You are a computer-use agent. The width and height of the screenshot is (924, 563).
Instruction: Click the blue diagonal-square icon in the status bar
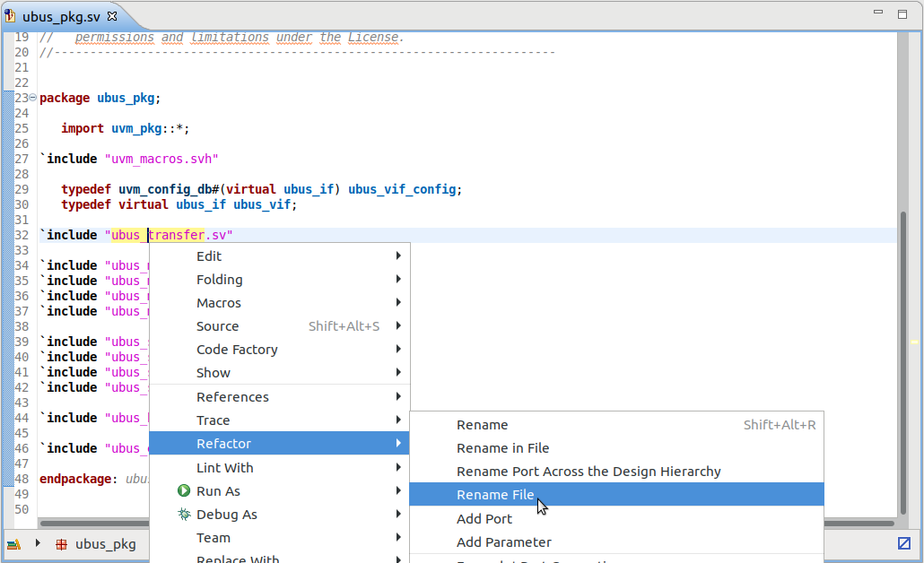coord(904,543)
